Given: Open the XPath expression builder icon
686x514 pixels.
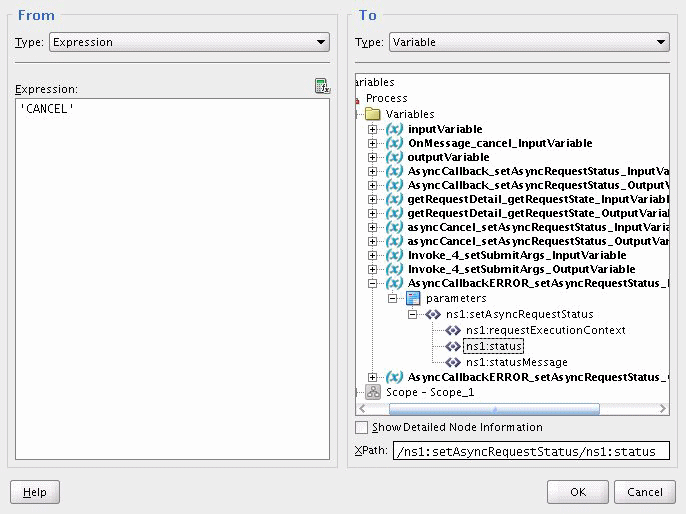Looking at the screenshot, I should [322, 86].
